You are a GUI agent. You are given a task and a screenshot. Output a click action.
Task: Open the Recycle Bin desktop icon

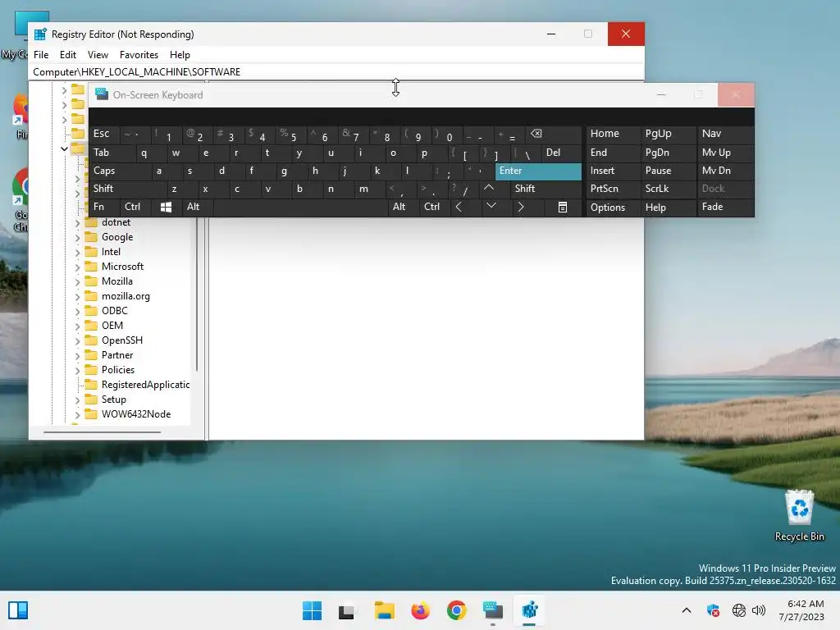(799, 515)
